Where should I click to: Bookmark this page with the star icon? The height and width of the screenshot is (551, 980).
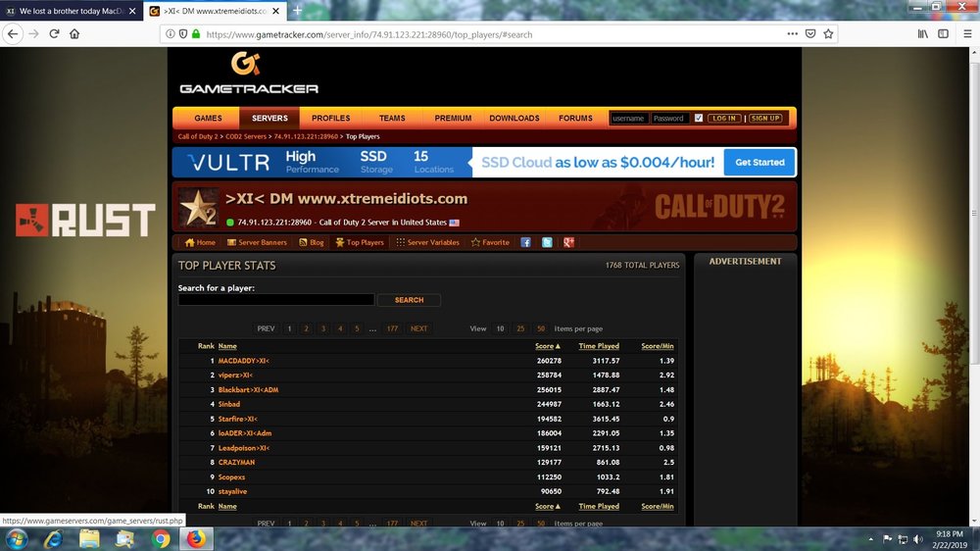pos(828,33)
